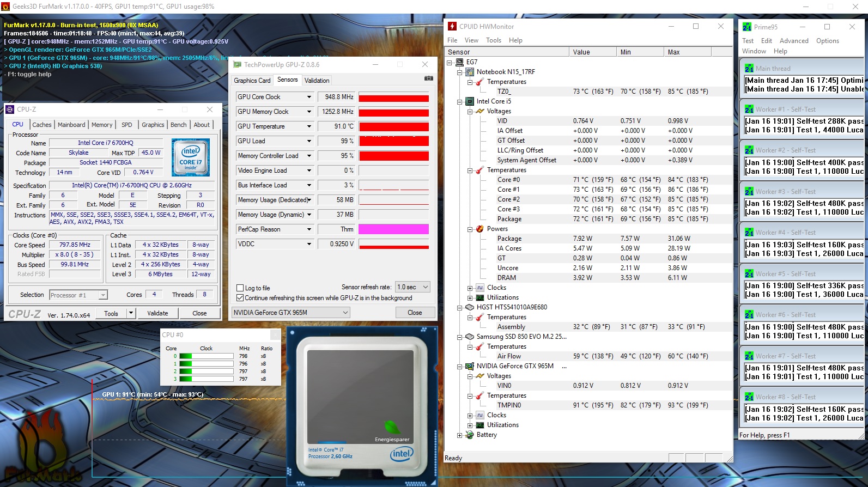Click the GPU-Z title bar icon
Viewport: 868px width, 487px height.
pos(238,64)
